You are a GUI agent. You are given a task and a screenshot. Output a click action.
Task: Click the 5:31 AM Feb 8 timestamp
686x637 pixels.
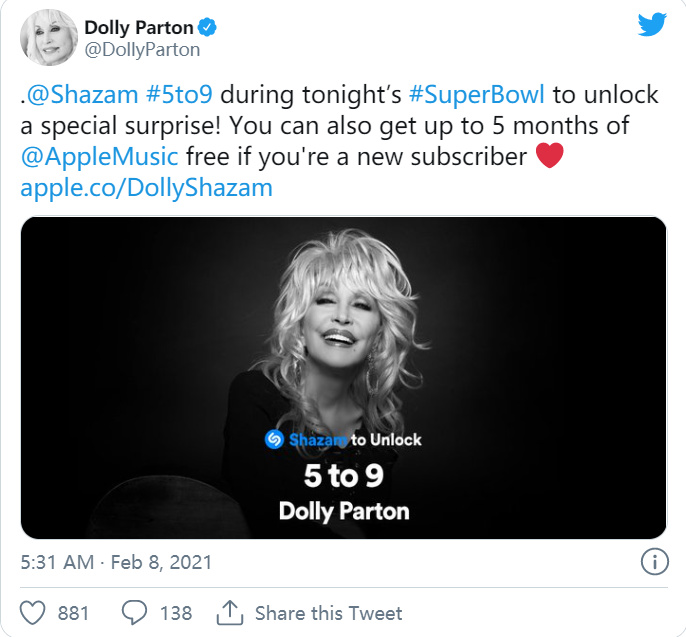tap(116, 562)
